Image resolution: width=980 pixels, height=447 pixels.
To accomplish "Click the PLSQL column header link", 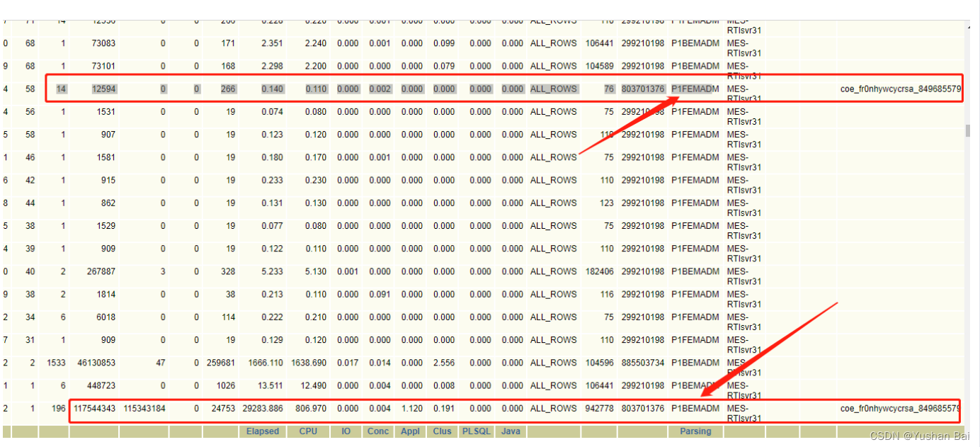I will click(476, 431).
